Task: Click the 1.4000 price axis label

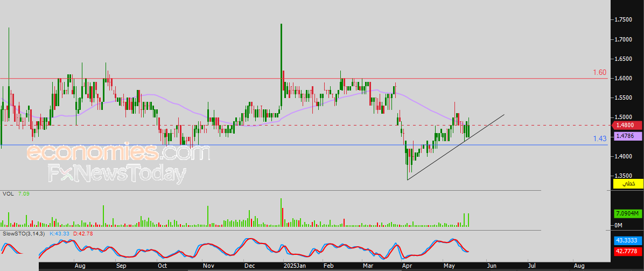Action: tap(624, 156)
